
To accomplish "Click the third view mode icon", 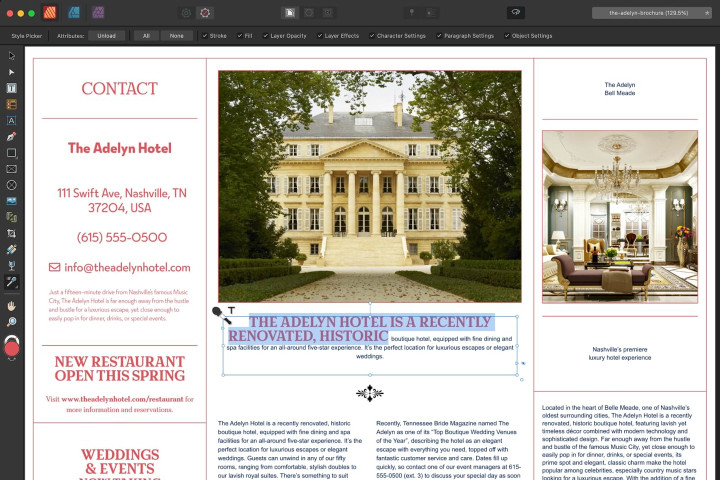I will pos(328,13).
